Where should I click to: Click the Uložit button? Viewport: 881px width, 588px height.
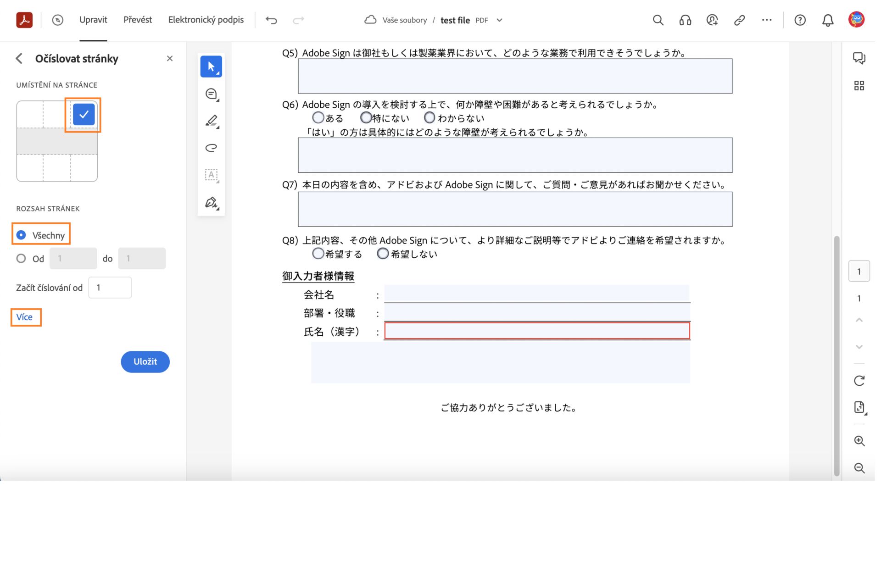tap(145, 362)
